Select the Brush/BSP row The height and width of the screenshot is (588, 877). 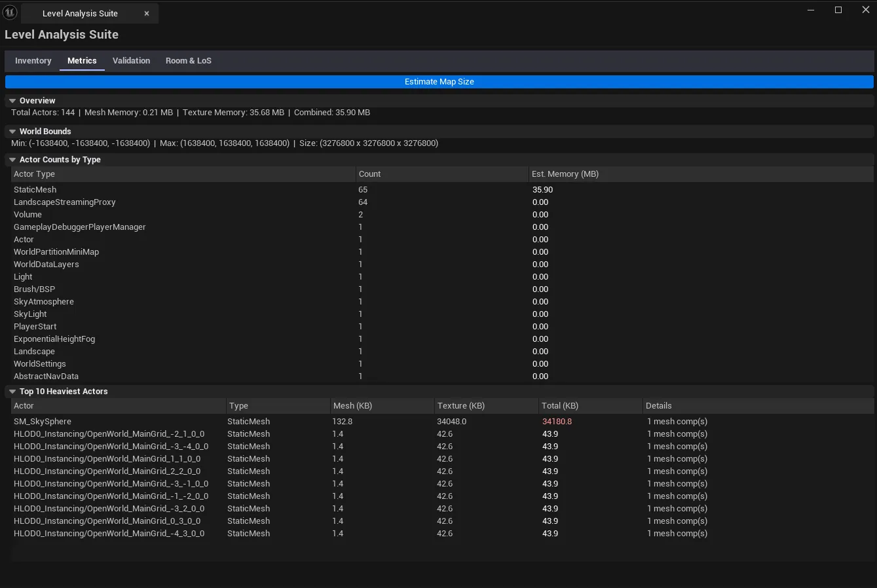pos(442,289)
